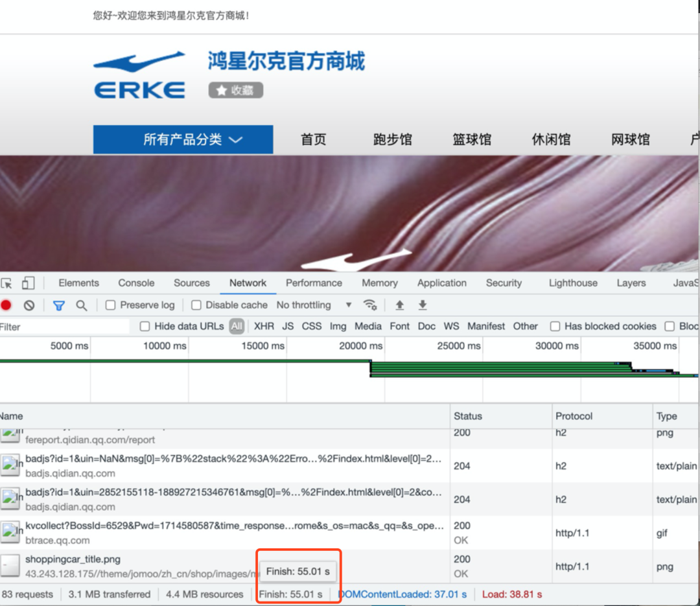This screenshot has height=606, width=700.
Task: Enable the Preserve log checkbox
Action: (110, 305)
